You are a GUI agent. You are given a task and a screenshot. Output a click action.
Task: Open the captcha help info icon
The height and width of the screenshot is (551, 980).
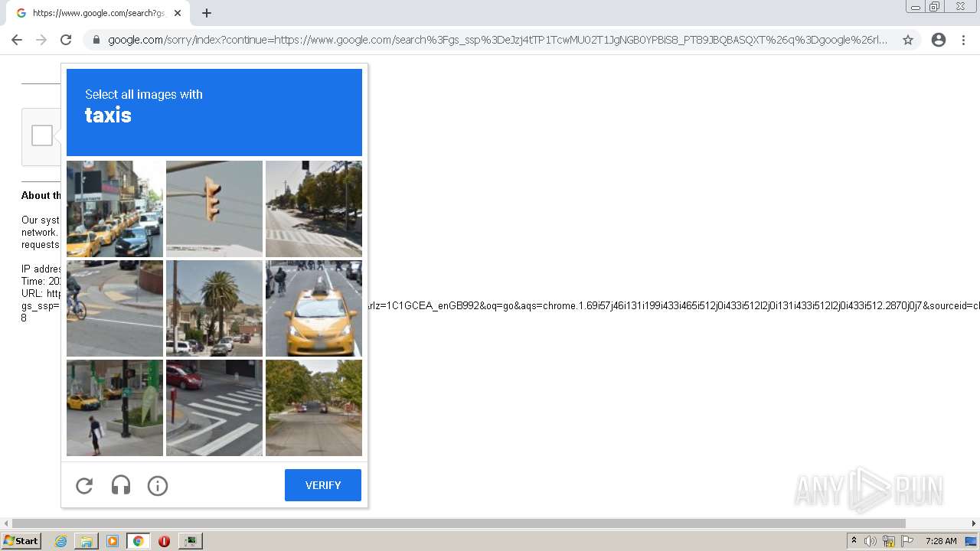pyautogui.click(x=158, y=485)
